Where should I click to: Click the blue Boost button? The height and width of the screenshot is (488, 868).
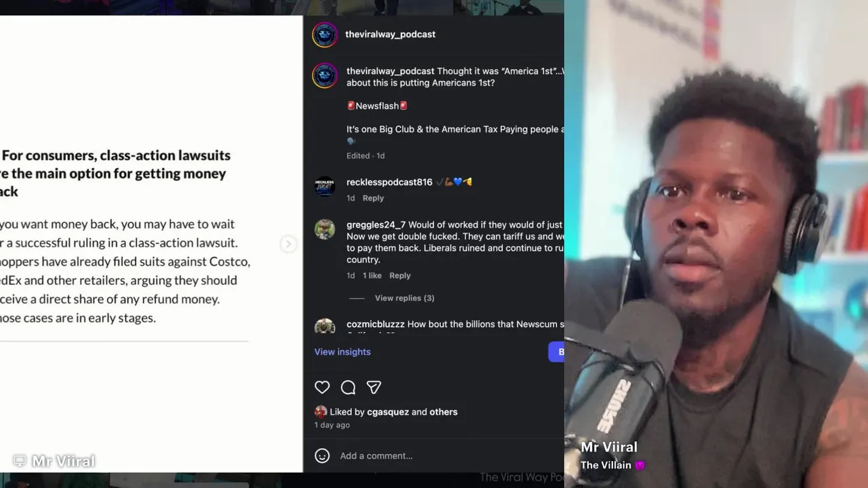click(556, 352)
